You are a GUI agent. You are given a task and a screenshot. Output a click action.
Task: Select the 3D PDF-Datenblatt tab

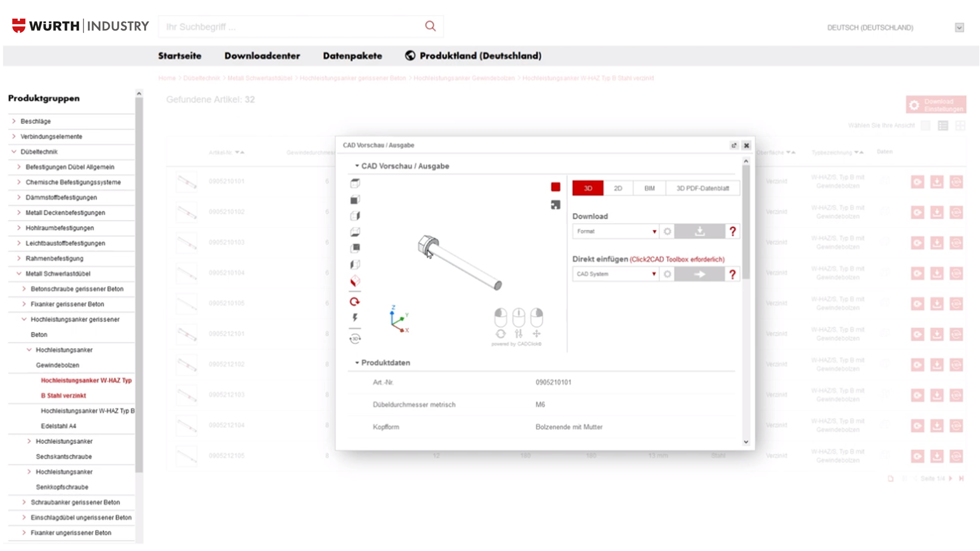[703, 188]
